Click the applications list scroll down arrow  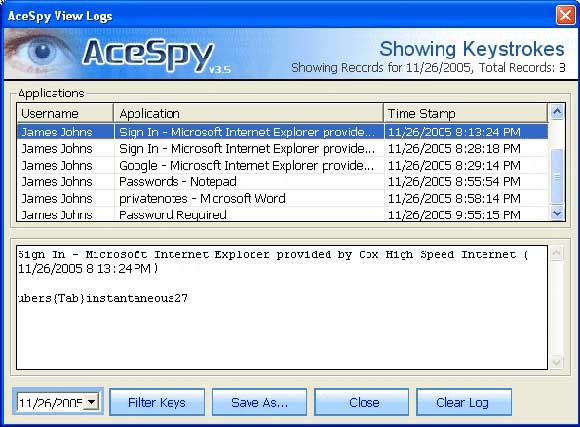click(557, 214)
